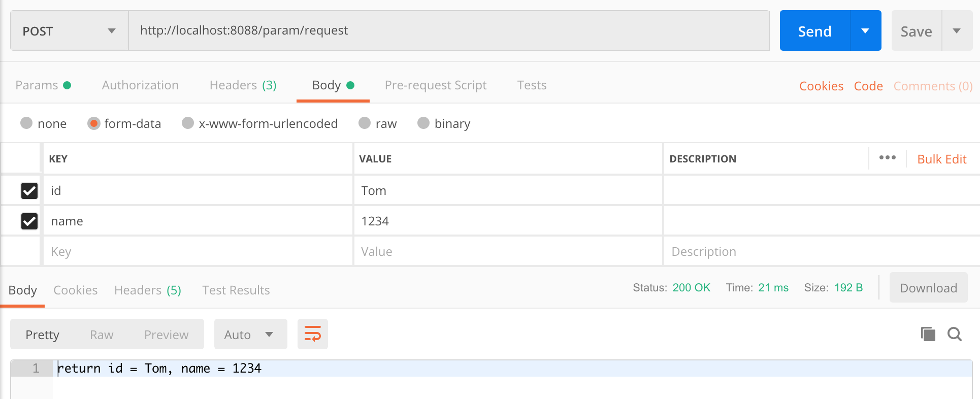Select the request Body tab
The image size is (980, 399).
pos(333,85)
